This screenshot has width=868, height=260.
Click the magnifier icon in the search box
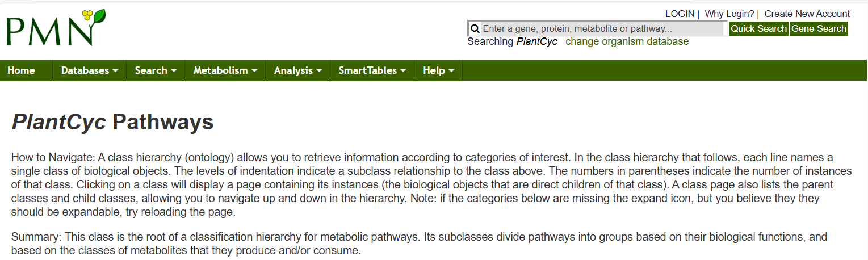pos(475,28)
